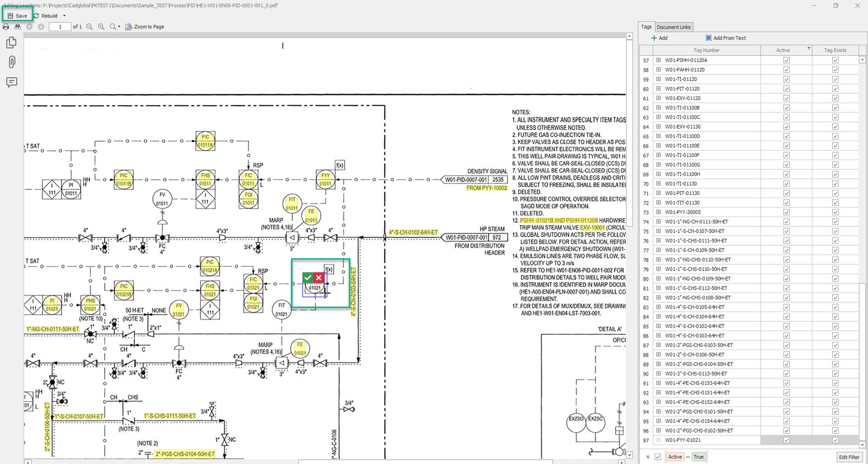Open find with the binoculars icon
The height and width of the screenshot is (464, 868).
point(17,27)
